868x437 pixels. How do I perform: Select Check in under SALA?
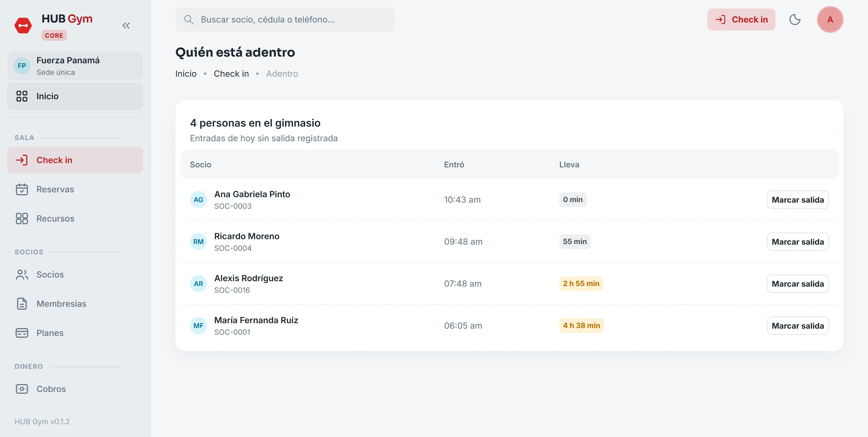tap(75, 160)
